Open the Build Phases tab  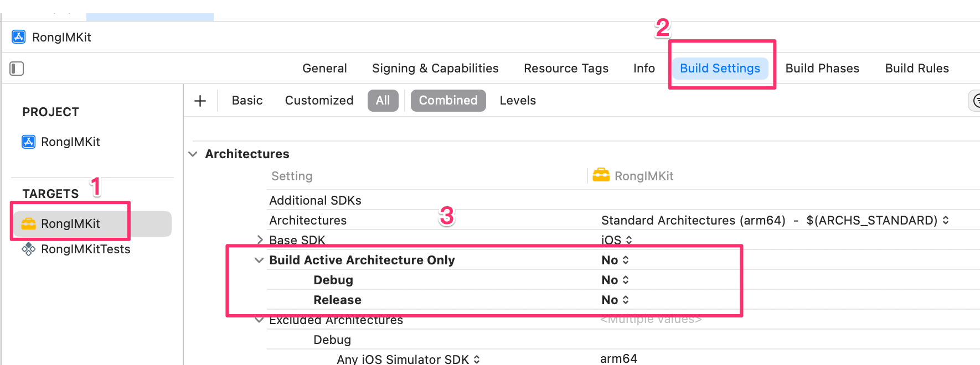(822, 69)
